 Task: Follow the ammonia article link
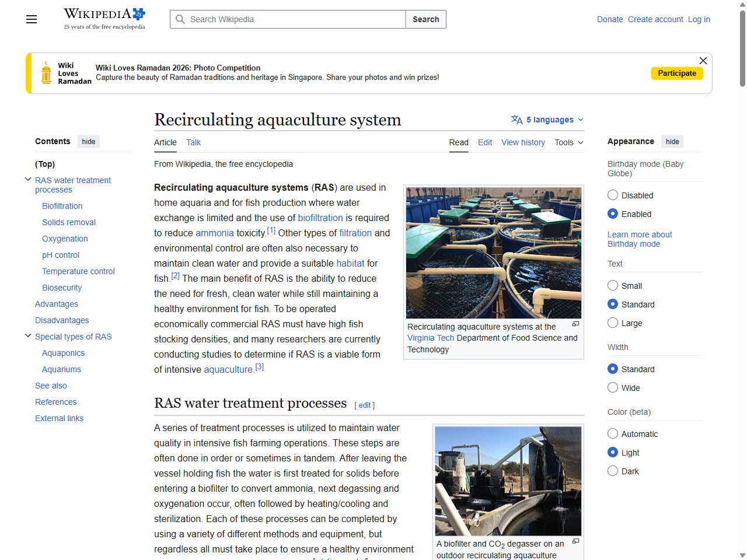pyautogui.click(x=215, y=233)
